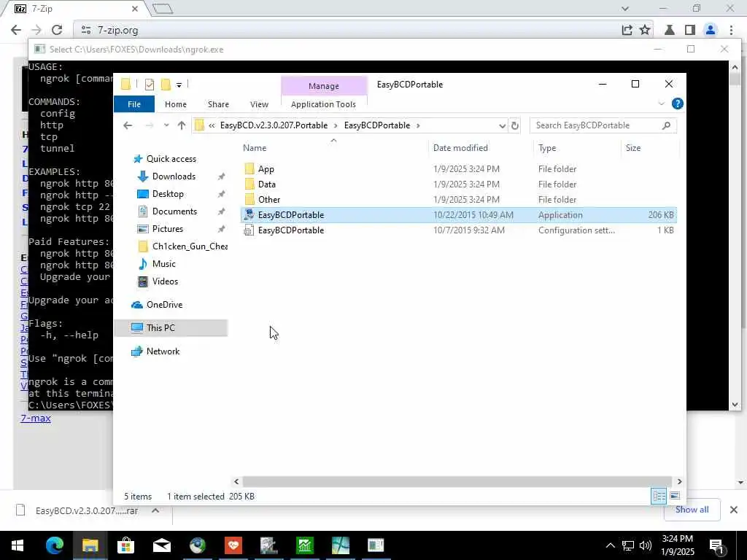Expand the address bar history dropdown

pos(502,125)
